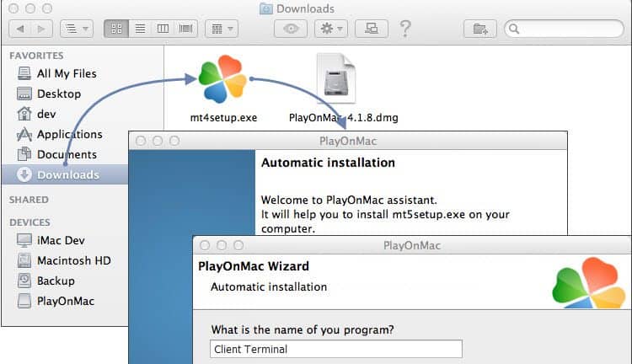The width and height of the screenshot is (632, 364).
Task: Click the mt4setup.exe file name
Action: coord(223,118)
